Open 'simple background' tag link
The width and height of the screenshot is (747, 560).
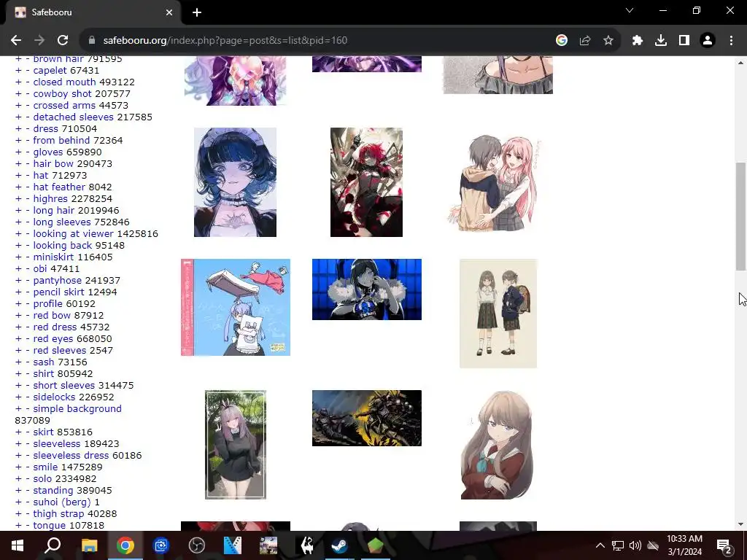[x=77, y=409]
